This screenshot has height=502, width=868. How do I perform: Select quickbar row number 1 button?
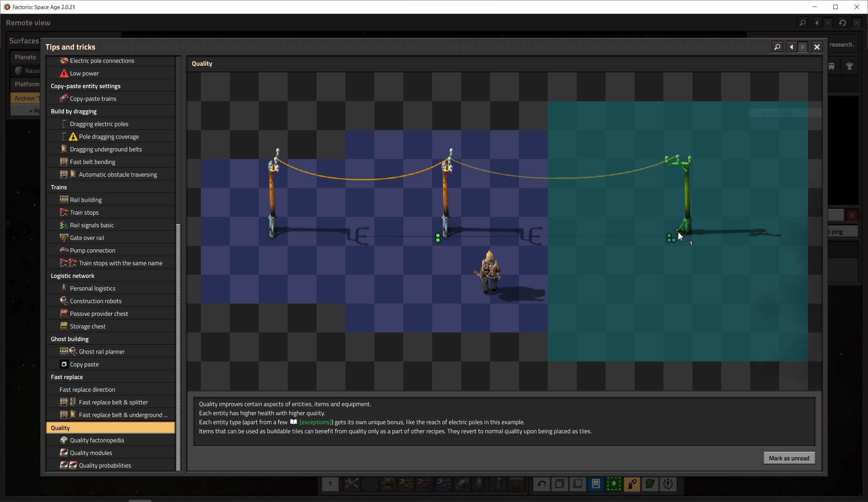[330, 484]
